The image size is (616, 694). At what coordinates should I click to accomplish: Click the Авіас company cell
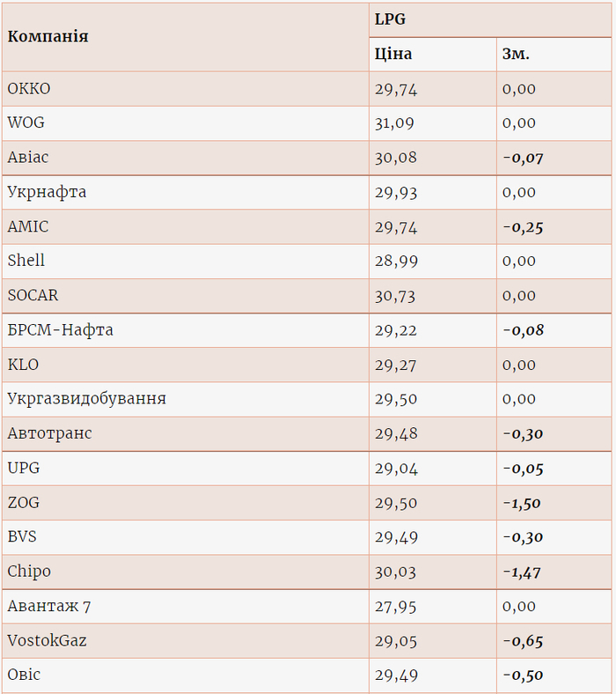tap(28, 157)
